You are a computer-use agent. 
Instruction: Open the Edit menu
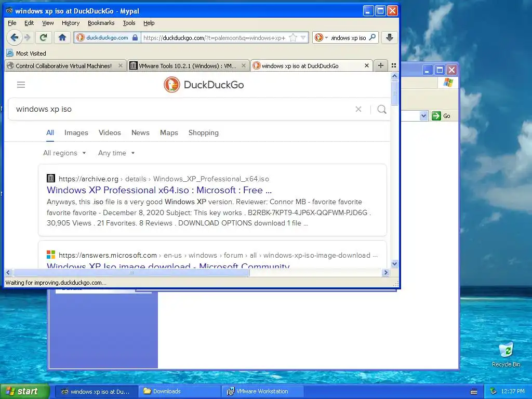point(29,23)
